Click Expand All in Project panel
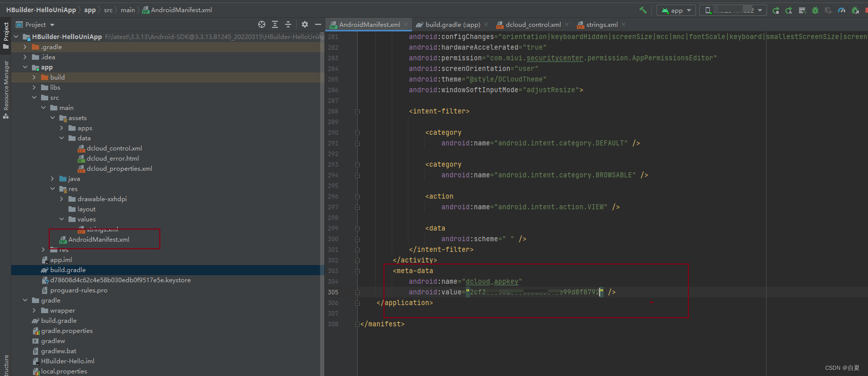 coord(275,24)
